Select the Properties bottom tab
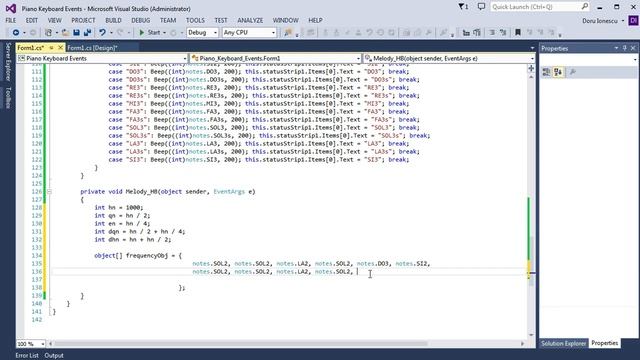 (x=605, y=343)
